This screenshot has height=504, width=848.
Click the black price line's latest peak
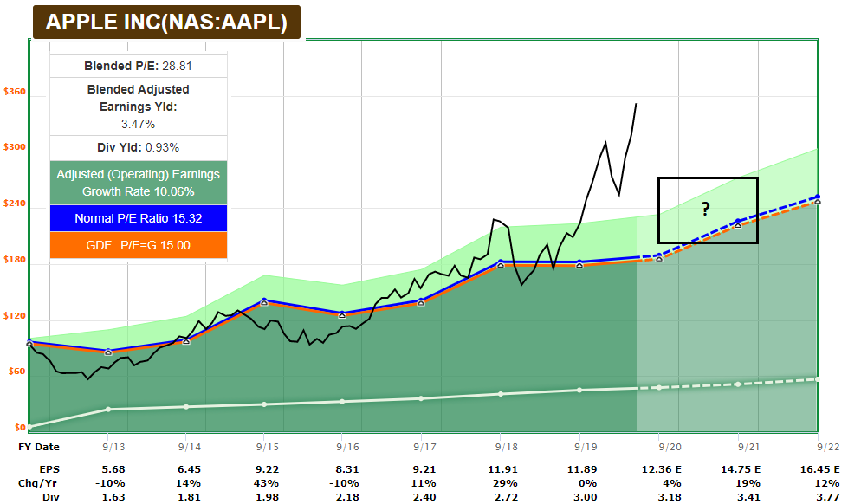(636, 104)
